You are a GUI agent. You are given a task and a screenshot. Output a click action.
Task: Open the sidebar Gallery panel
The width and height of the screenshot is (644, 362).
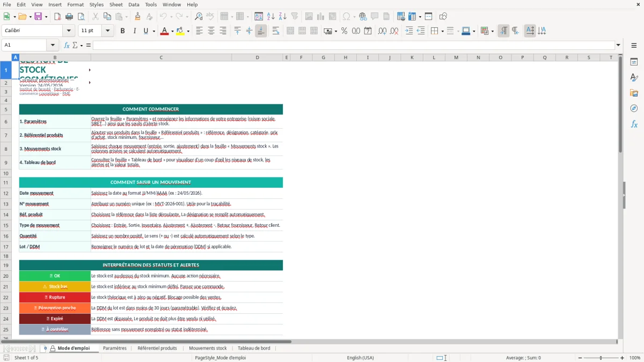[x=634, y=93]
